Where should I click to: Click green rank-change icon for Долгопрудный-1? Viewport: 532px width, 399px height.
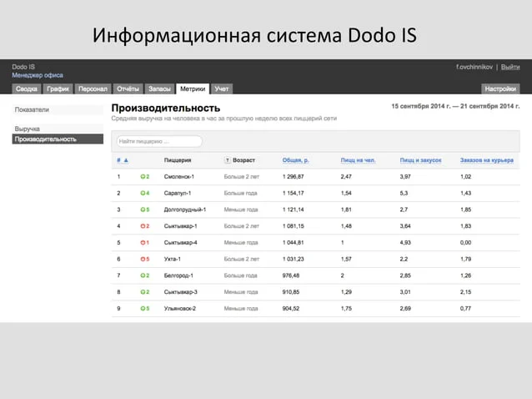[143, 210]
